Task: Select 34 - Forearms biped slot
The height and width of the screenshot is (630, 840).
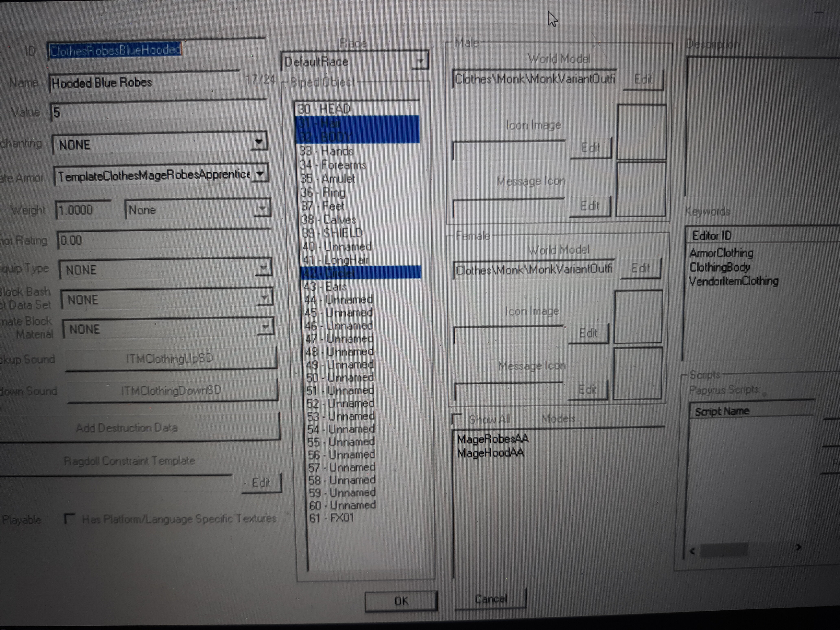Action: click(x=359, y=165)
